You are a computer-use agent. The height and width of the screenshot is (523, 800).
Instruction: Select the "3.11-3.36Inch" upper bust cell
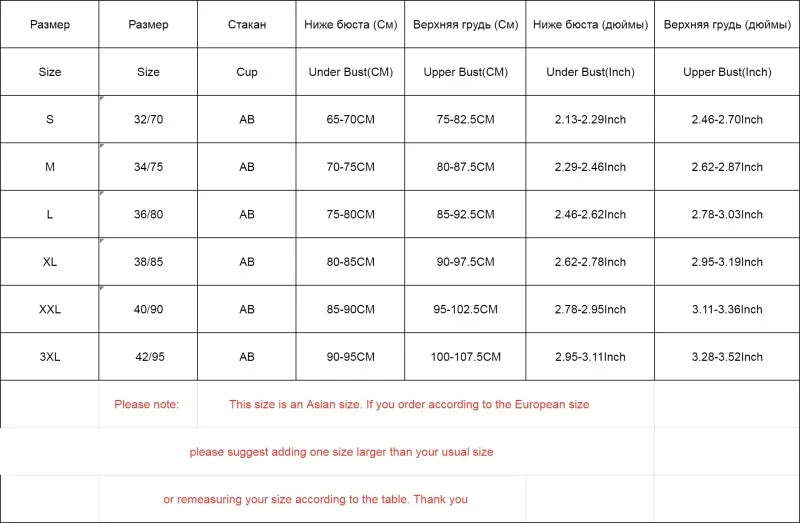tap(727, 310)
